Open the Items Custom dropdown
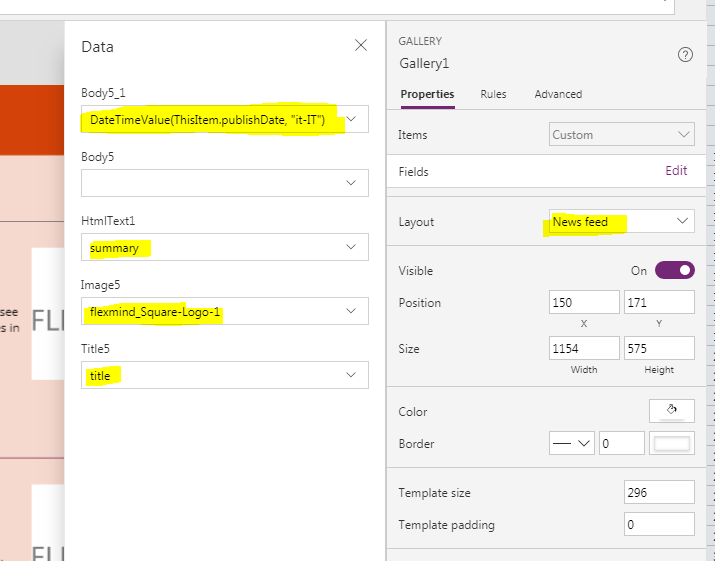 (622, 134)
